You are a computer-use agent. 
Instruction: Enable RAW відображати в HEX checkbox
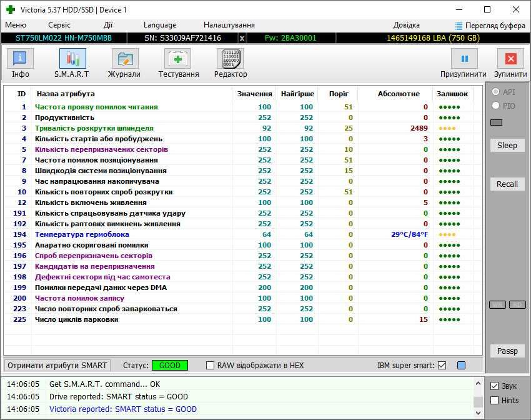click(210, 366)
